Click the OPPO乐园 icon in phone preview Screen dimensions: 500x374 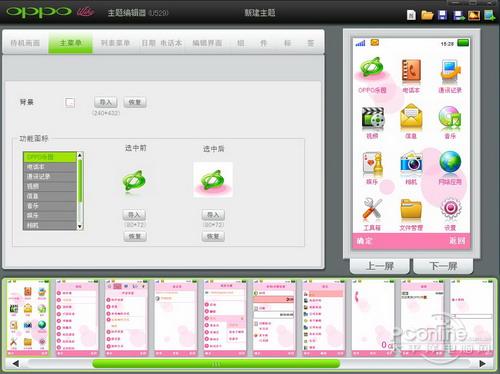tap(372, 69)
